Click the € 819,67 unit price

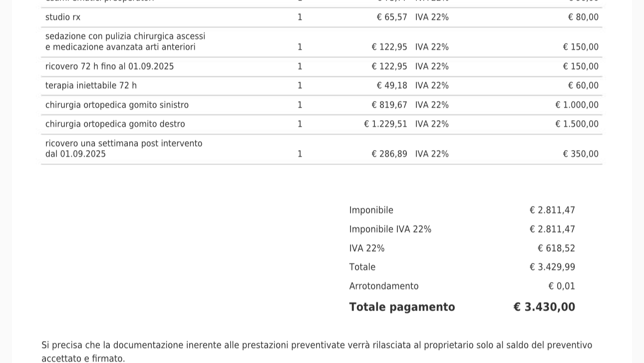pyautogui.click(x=389, y=105)
